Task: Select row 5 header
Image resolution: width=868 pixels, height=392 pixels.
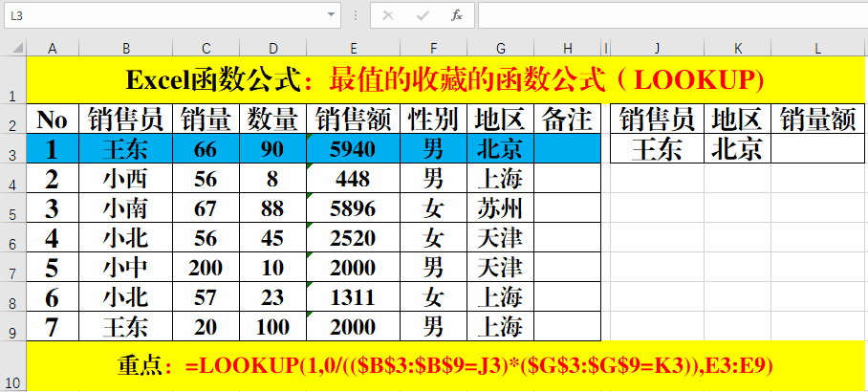Action: [x=13, y=207]
